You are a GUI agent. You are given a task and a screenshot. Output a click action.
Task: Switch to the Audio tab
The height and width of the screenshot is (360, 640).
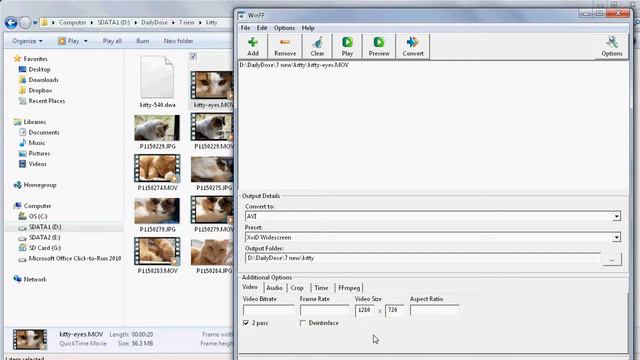(274, 288)
